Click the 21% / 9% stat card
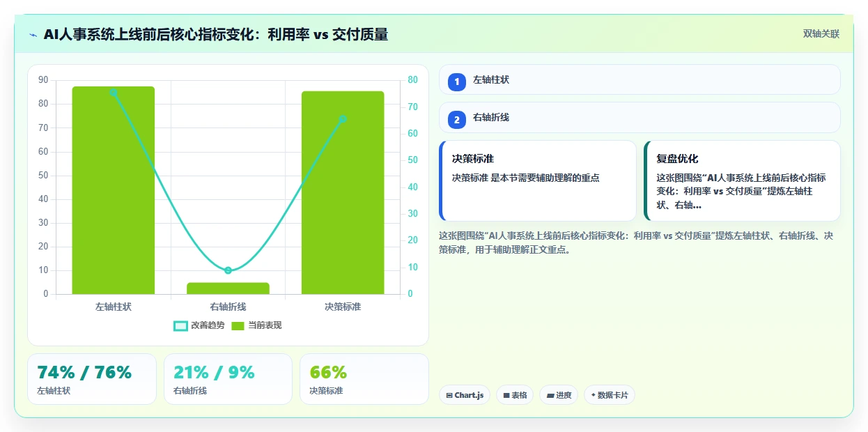 coord(228,379)
